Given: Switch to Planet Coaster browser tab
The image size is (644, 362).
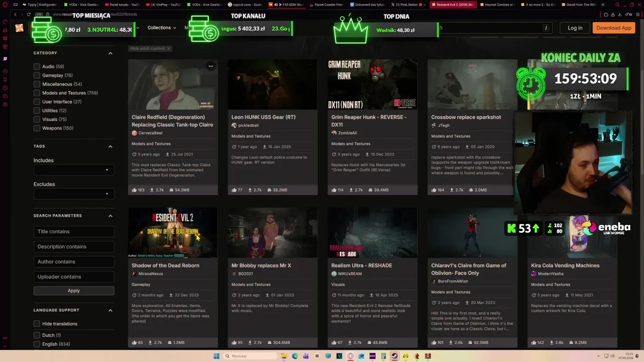Looking at the screenshot, I should coord(328,5).
